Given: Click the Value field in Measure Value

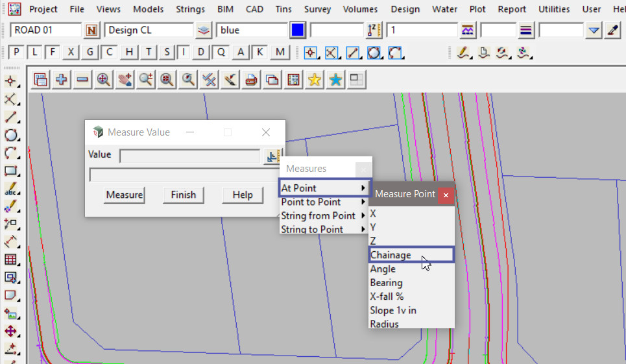Looking at the screenshot, I should [x=190, y=156].
